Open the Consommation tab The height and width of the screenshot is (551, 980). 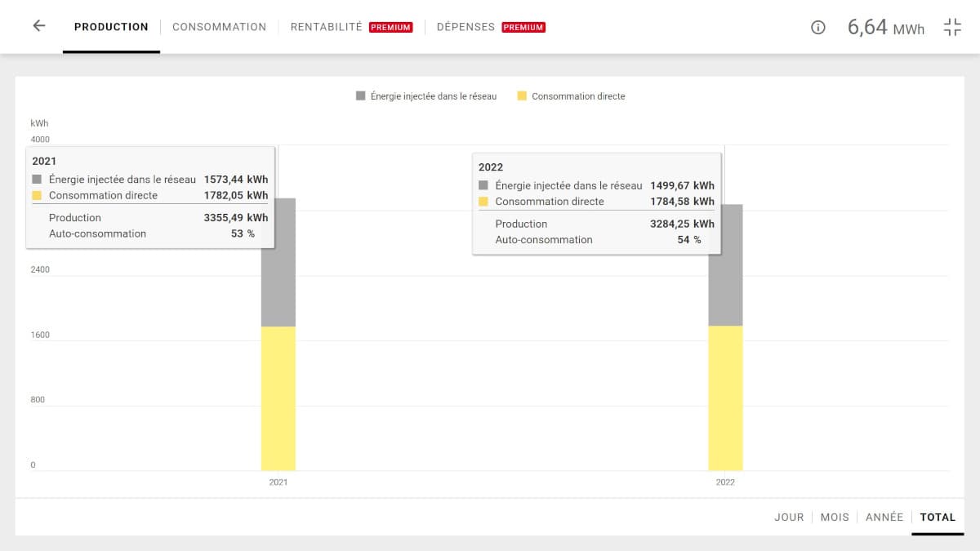[219, 27]
